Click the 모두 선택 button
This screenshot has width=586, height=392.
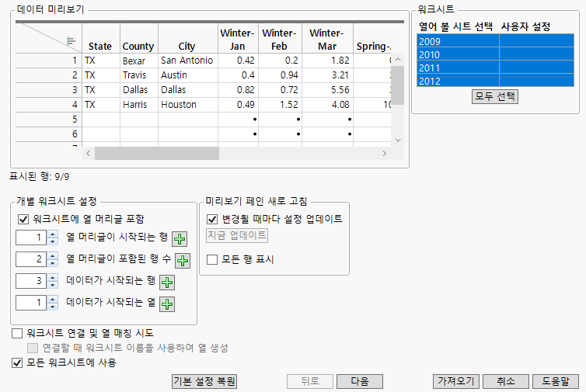[495, 97]
